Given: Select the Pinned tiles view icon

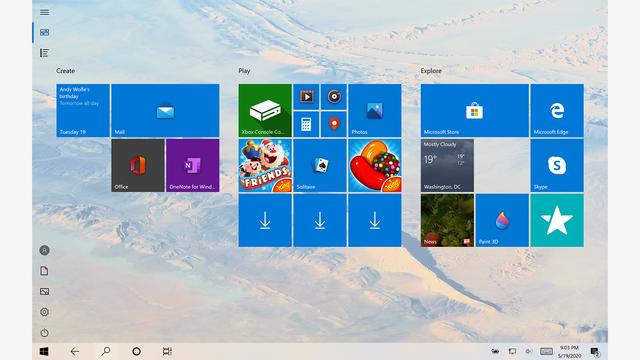Looking at the screenshot, I should (x=44, y=32).
